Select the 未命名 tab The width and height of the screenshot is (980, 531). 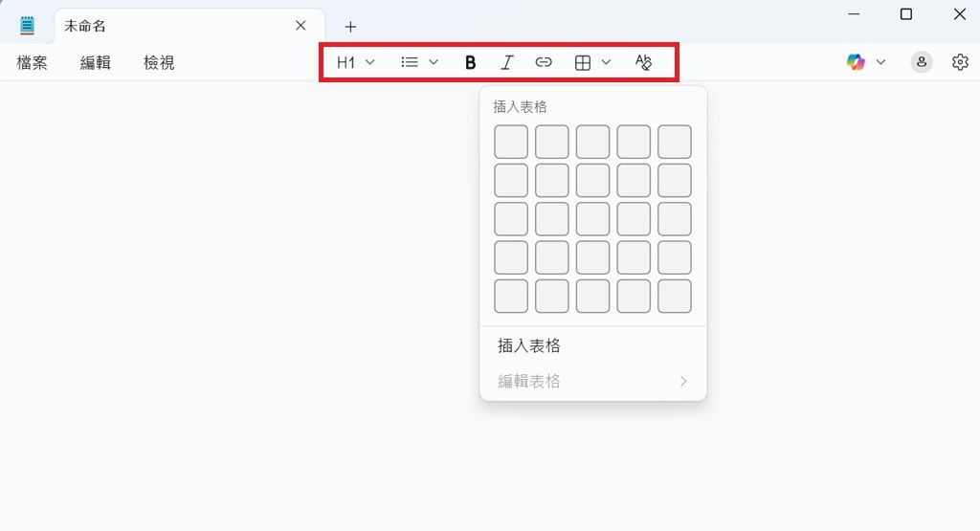coord(189,26)
